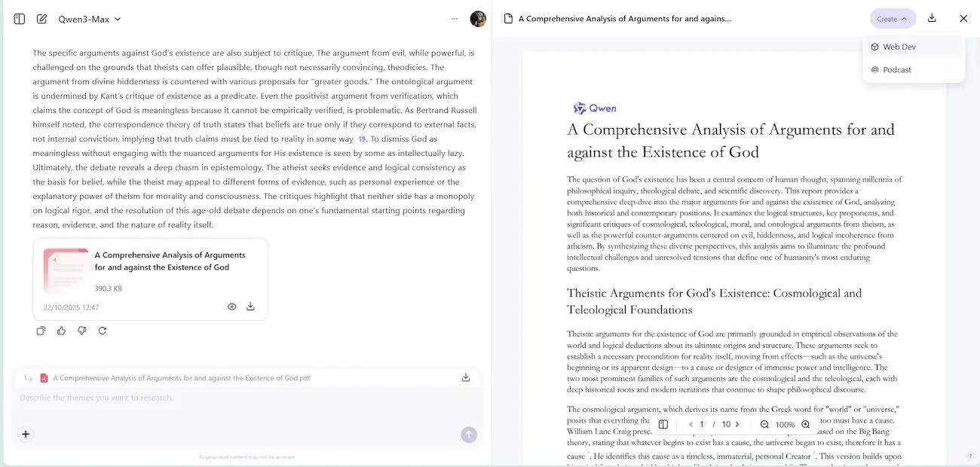
Task: Zoom out of the PDF document
Action: click(764, 424)
